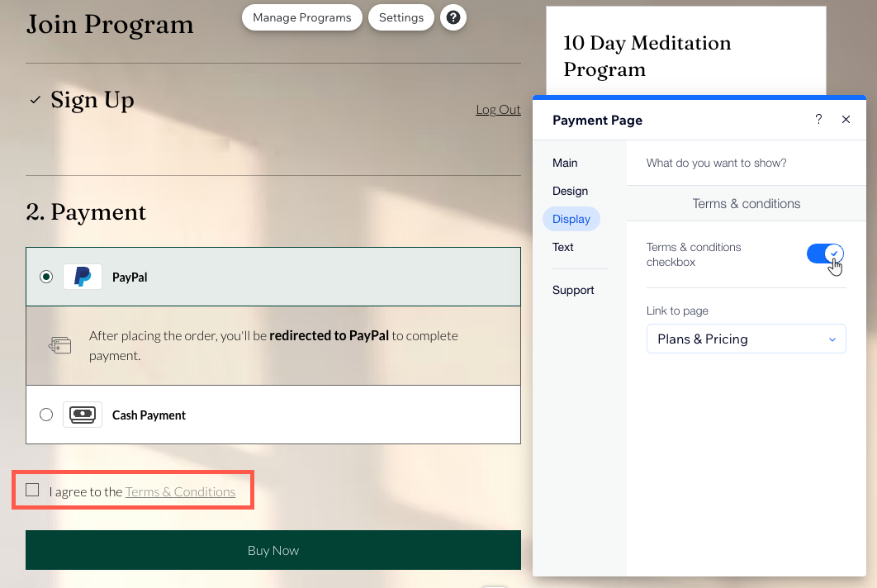Close the Payment Page panel
Viewport: 877px width, 588px height.
point(846,119)
